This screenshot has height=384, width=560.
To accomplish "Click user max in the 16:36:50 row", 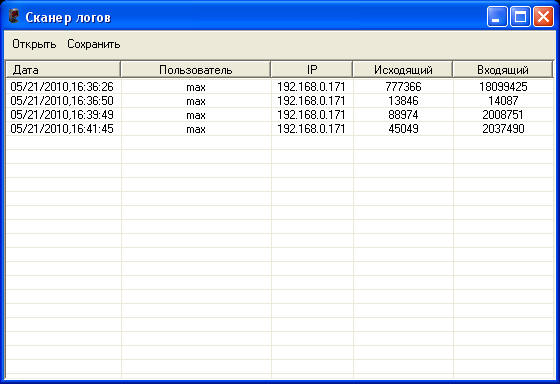I will click(x=196, y=101).
